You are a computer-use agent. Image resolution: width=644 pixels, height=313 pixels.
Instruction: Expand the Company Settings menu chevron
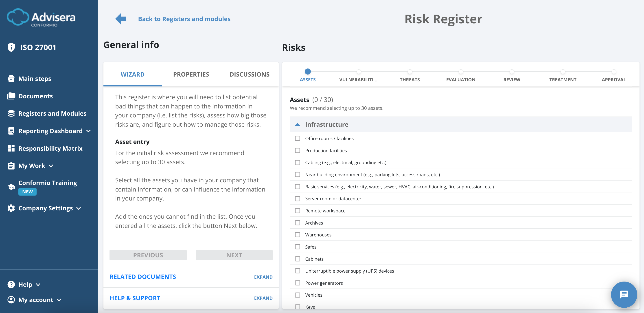coord(79,208)
